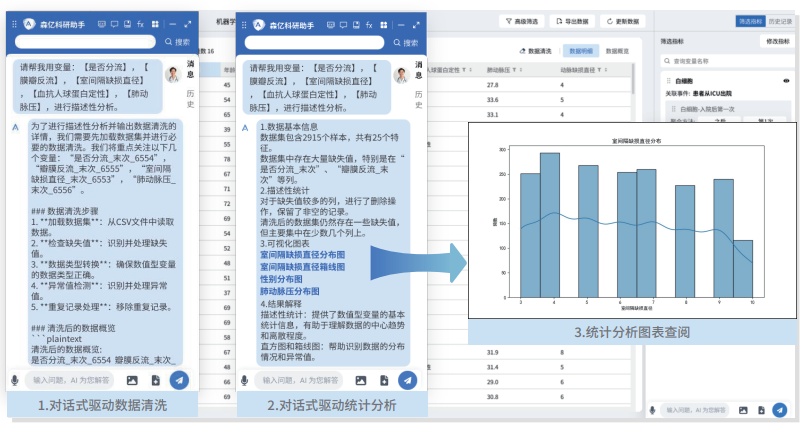
Task: Click the save disk icon in middle assistant window
Action: pos(356,25)
